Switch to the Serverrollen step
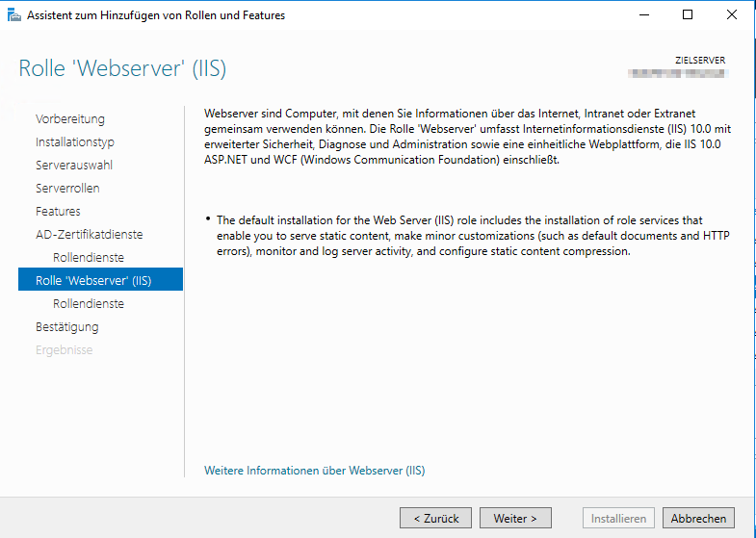Image resolution: width=756 pixels, height=538 pixels. point(67,189)
